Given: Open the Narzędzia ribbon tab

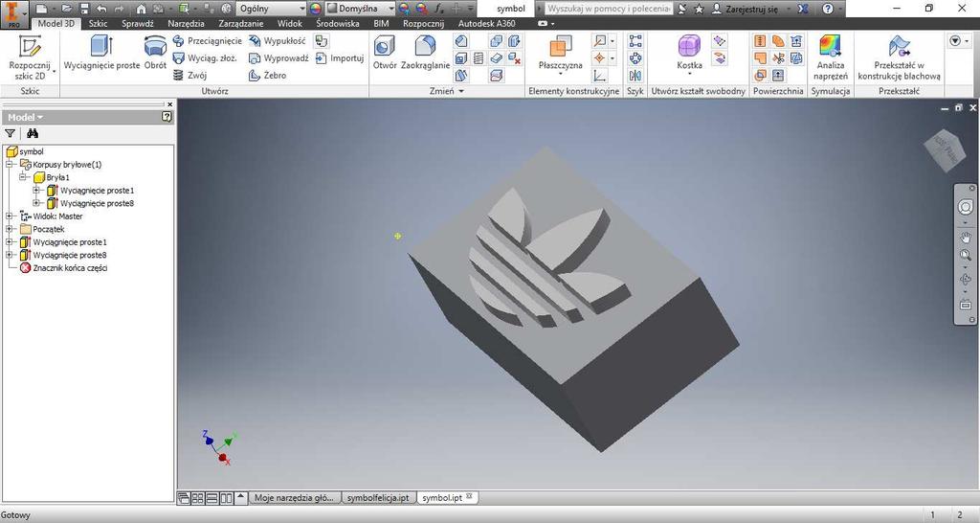Looking at the screenshot, I should (x=186, y=23).
